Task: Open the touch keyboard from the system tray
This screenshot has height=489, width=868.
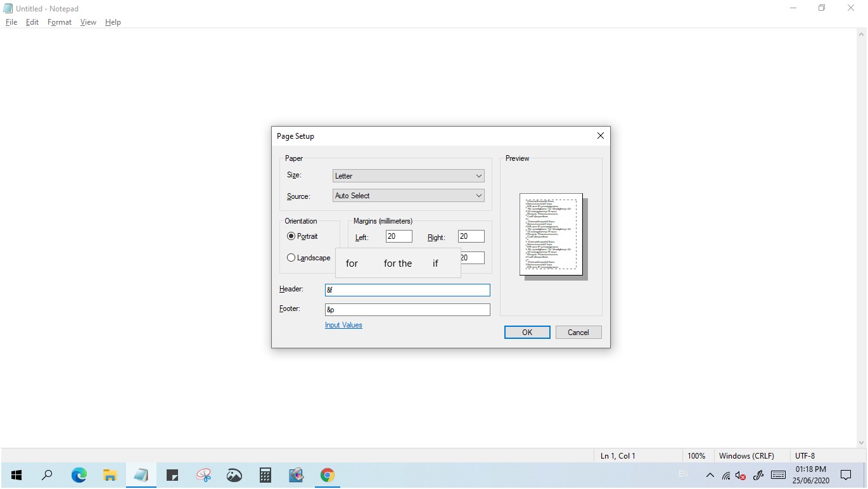Action: coord(778,474)
